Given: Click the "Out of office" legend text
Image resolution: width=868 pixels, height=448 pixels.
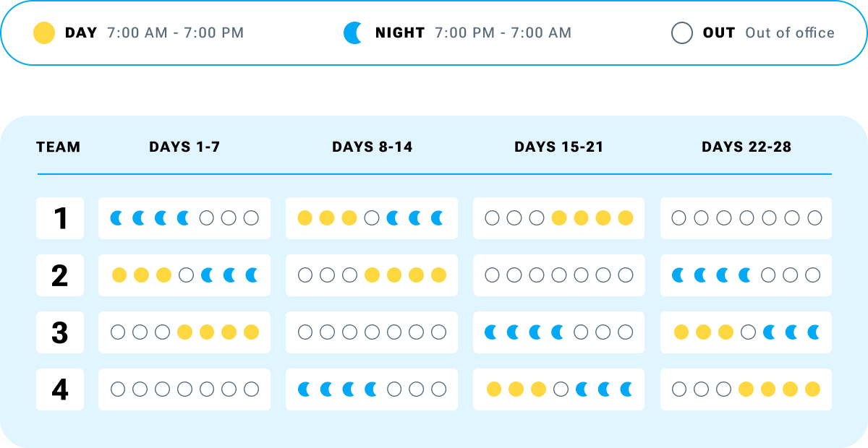Looking at the screenshot, I should point(789,33).
